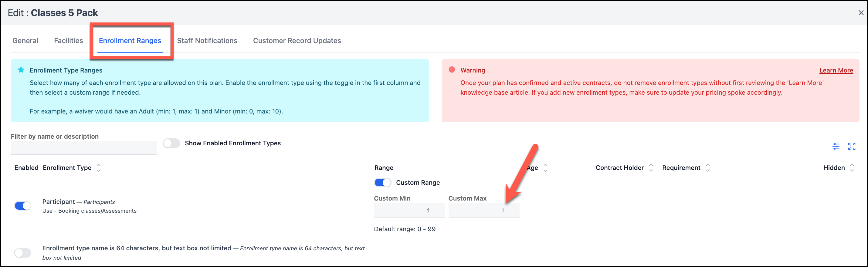Go to Customer Record Updates tab
The image size is (868, 267).
coord(297,41)
